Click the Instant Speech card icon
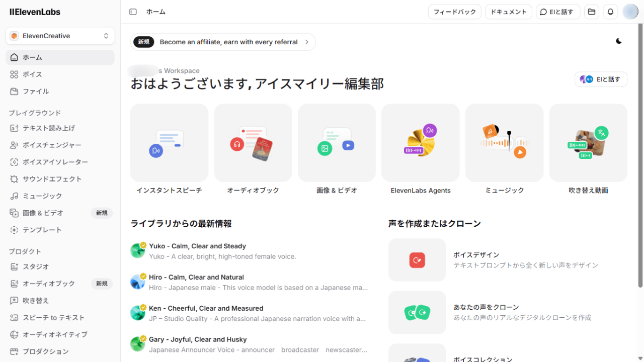This screenshot has height=362, width=644. 169,143
